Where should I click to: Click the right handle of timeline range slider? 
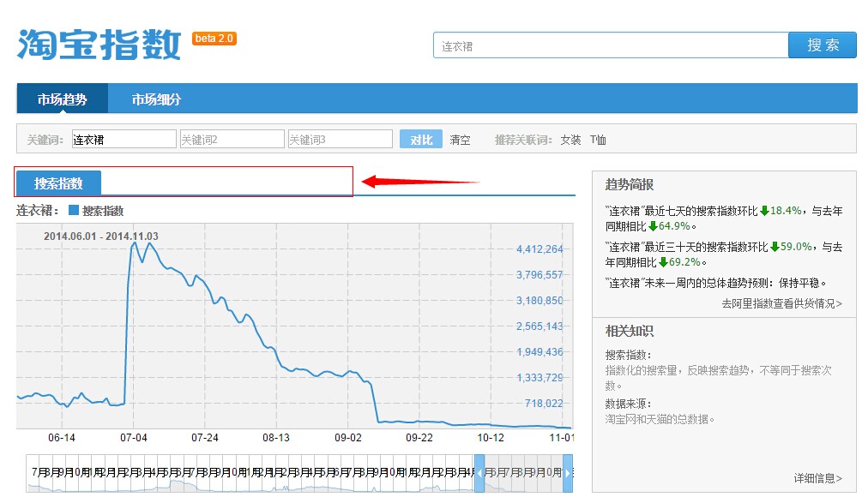click(568, 473)
